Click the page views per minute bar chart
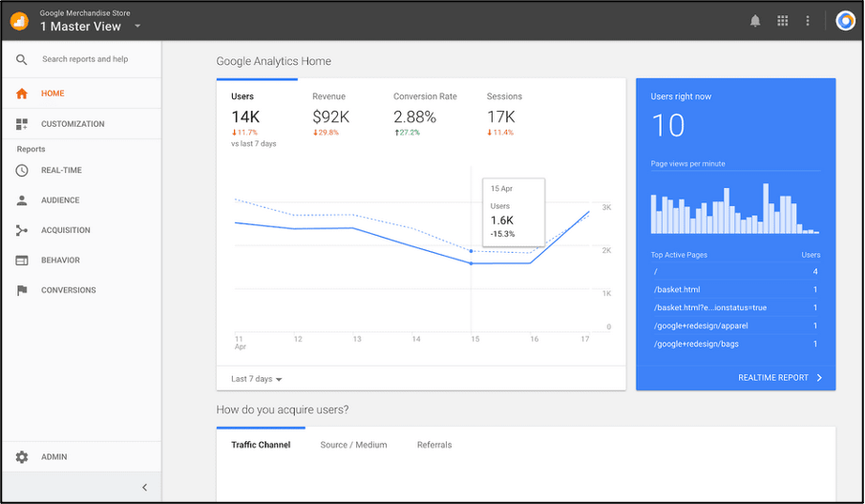 click(x=735, y=208)
